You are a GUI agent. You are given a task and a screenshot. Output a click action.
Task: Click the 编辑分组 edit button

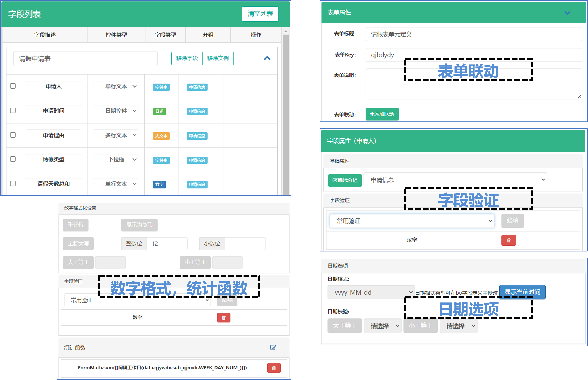[345, 180]
